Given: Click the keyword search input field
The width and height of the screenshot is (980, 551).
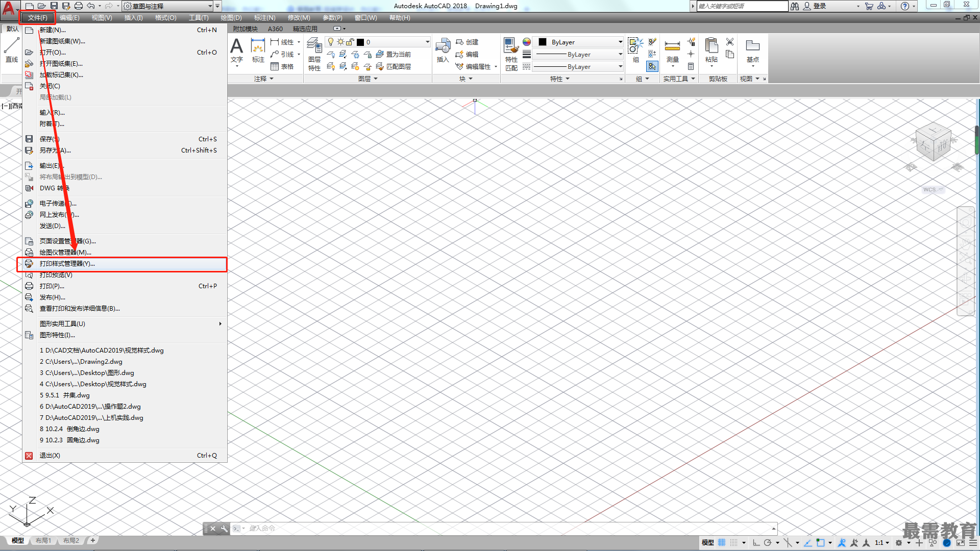Looking at the screenshot, I should pos(742,6).
